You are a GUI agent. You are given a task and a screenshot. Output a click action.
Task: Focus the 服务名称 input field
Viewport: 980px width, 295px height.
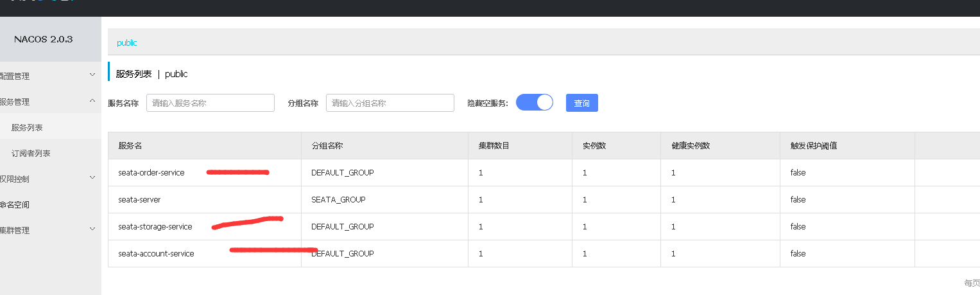coord(210,103)
